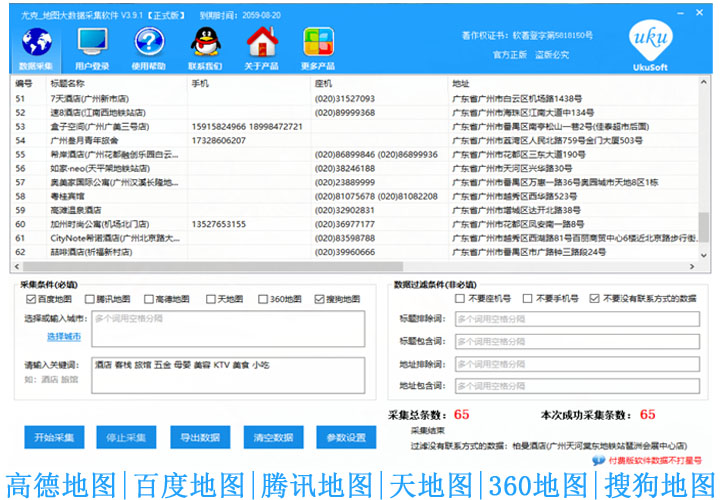The height and width of the screenshot is (500, 720).
Task: Click address 广东省广州市白云区机场路1438号
Action: 517,99
